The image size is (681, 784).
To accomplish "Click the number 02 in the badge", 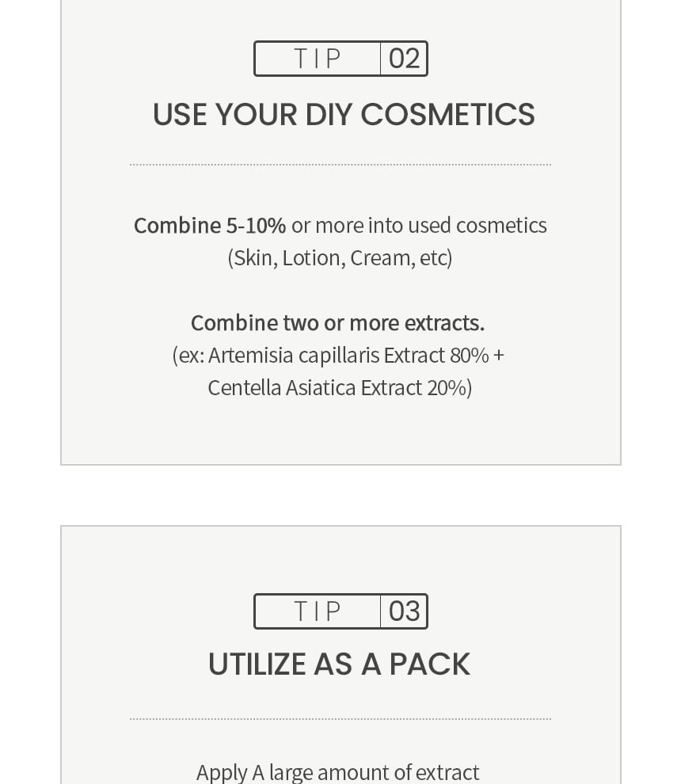I will (404, 59).
